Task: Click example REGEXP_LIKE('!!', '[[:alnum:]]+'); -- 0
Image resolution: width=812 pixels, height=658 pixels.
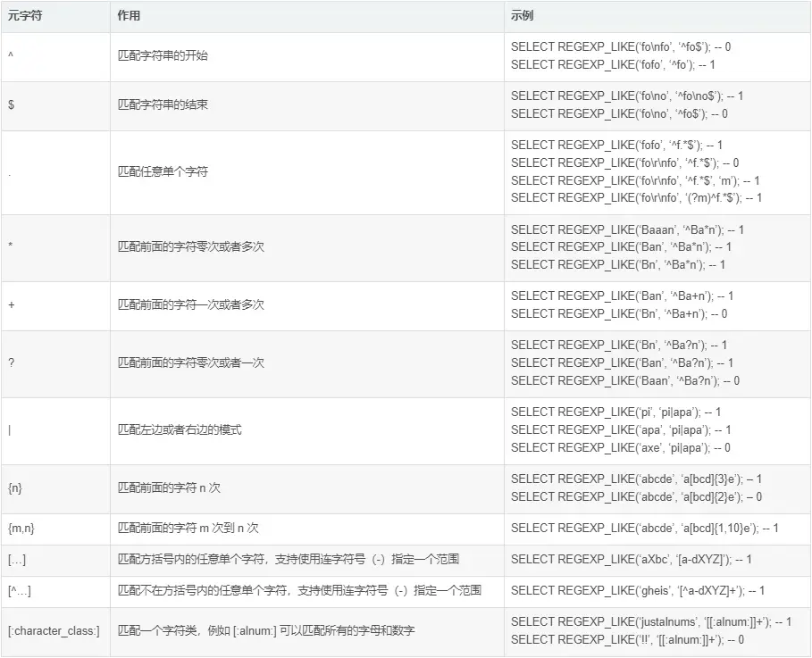Action: click(628, 640)
